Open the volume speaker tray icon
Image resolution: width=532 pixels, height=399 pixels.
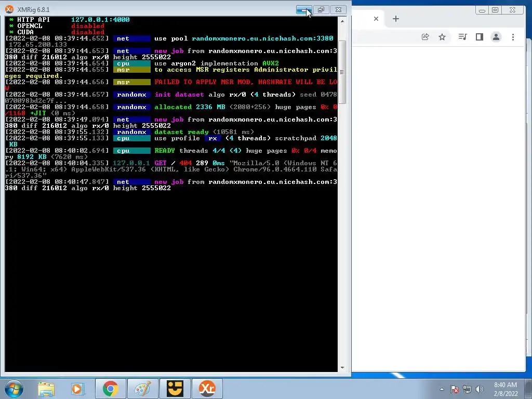(480, 389)
